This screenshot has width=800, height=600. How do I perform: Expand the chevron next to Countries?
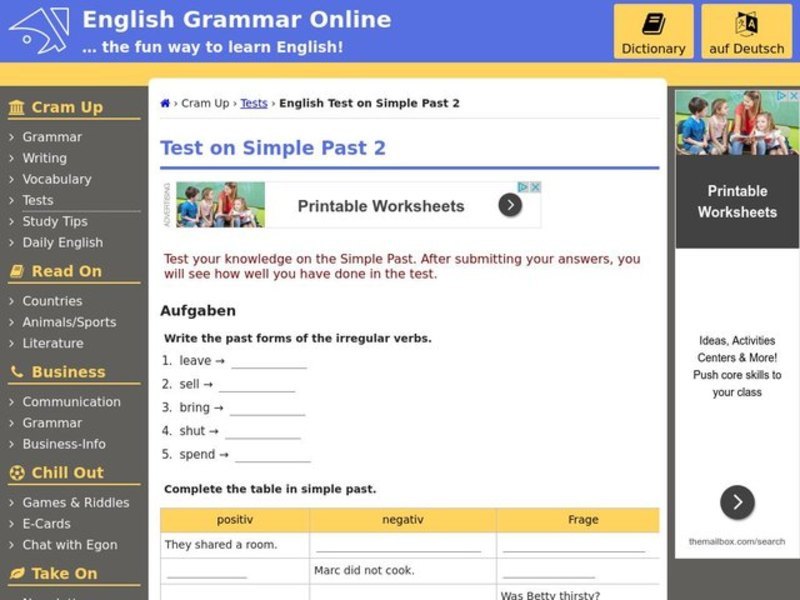pyautogui.click(x=10, y=300)
